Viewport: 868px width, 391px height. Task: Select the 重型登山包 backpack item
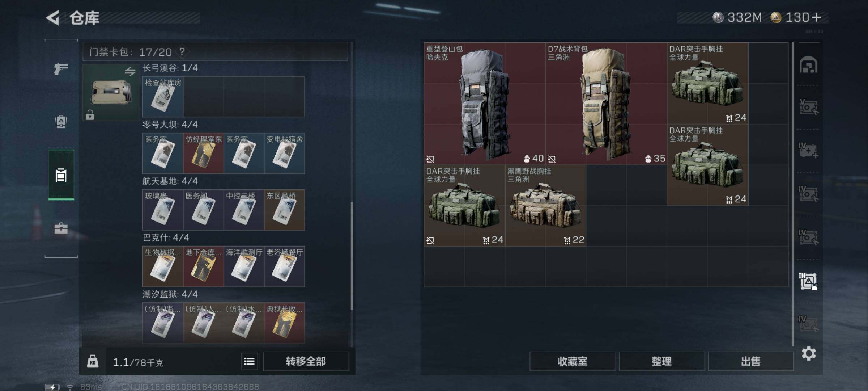[485, 104]
